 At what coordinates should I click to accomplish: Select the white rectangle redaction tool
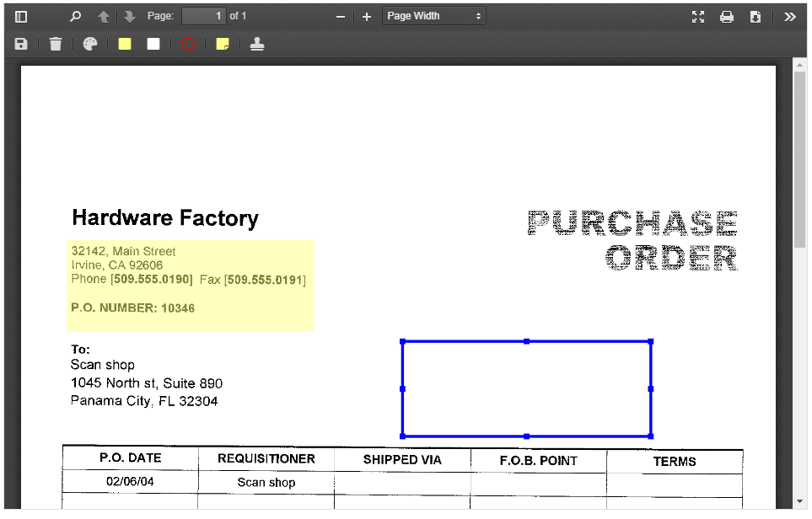153,44
